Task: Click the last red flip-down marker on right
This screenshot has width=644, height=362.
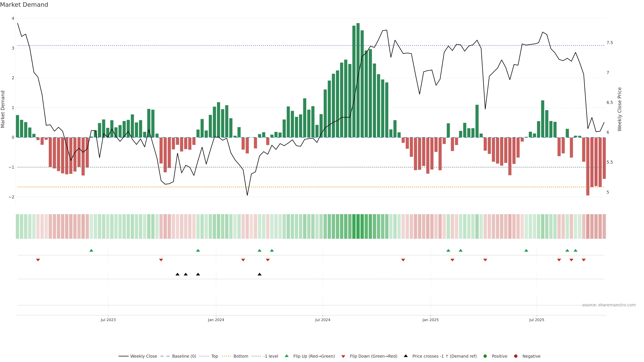Action: tap(584, 260)
